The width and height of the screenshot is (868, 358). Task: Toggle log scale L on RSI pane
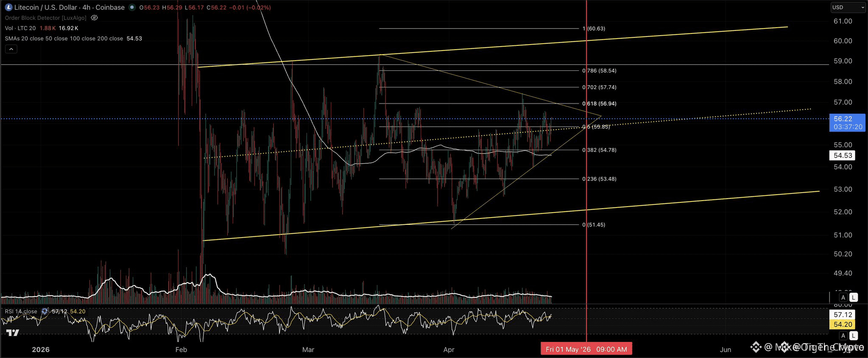coord(854,336)
